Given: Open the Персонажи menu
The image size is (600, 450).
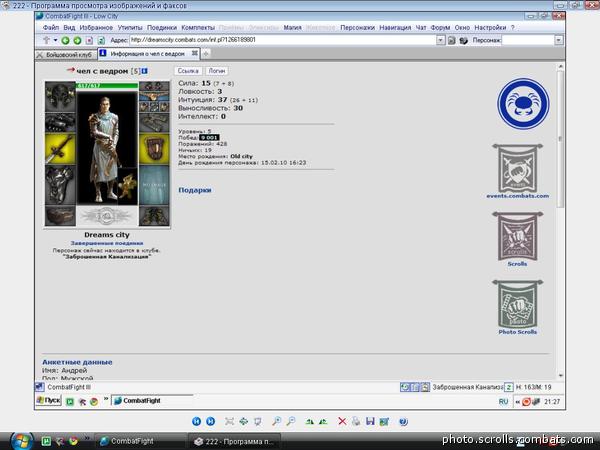Looking at the screenshot, I should (357, 28).
